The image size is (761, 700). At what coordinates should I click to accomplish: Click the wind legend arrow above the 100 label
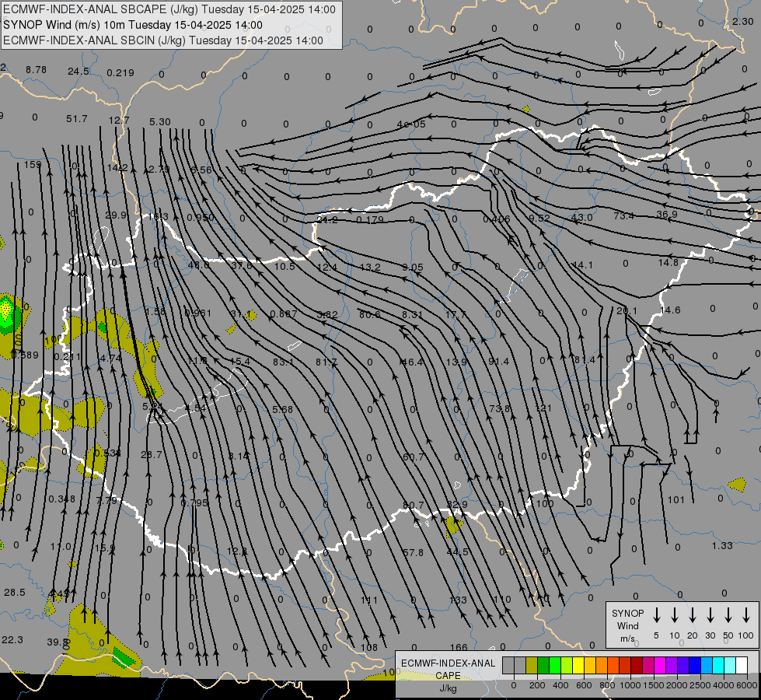(746, 615)
